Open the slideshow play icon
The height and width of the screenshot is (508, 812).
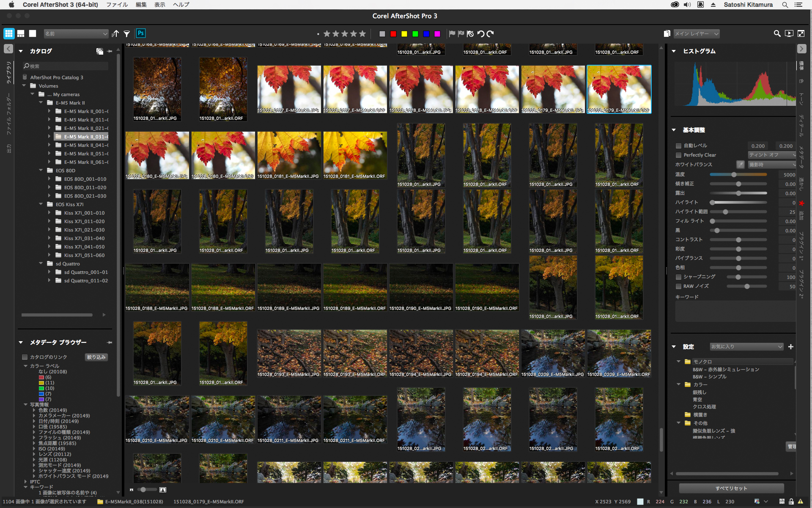click(x=789, y=33)
